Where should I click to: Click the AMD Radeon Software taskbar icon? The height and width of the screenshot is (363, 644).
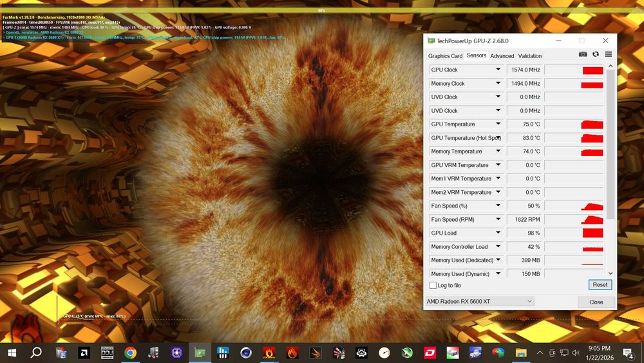(84, 353)
